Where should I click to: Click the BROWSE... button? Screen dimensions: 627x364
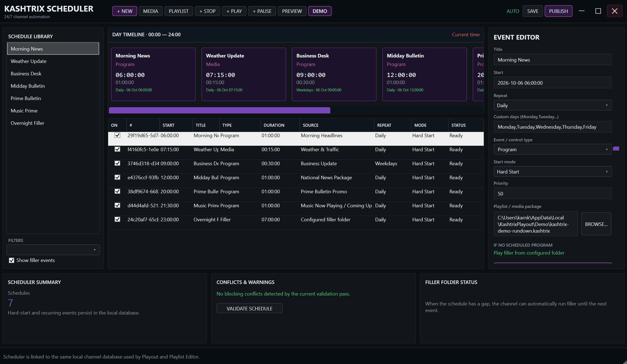(596, 224)
